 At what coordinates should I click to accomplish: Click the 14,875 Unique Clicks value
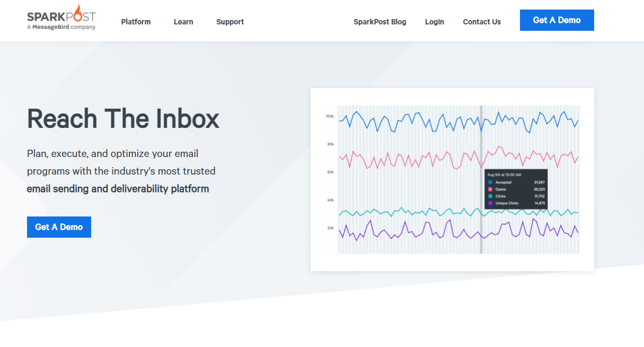[x=540, y=203]
